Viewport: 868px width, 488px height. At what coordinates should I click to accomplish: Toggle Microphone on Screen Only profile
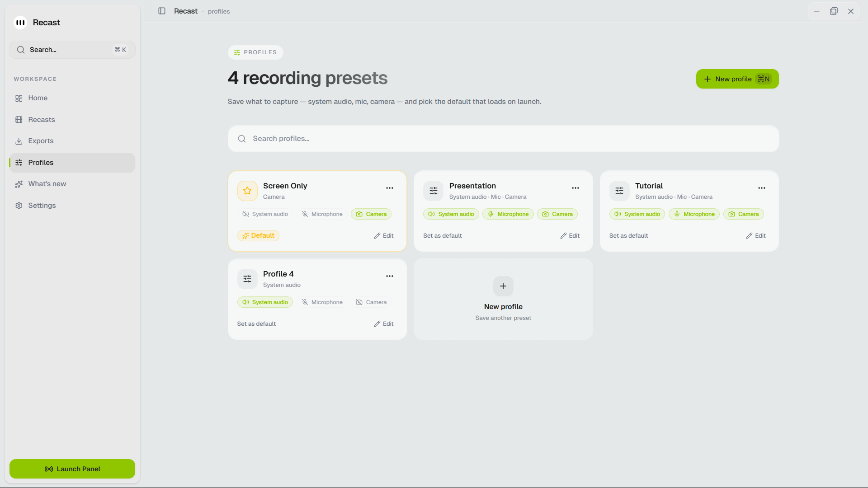coord(322,214)
